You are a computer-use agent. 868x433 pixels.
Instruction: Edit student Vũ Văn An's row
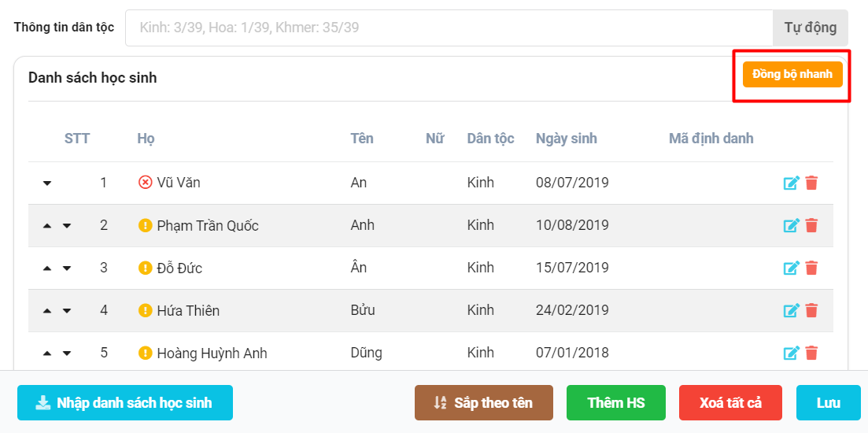click(791, 183)
